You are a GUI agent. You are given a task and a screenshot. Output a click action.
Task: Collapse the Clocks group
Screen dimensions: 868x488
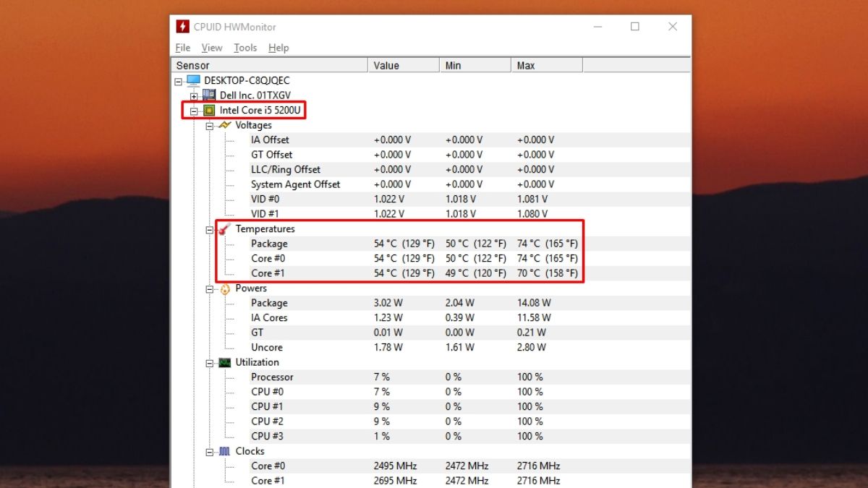click(210, 452)
